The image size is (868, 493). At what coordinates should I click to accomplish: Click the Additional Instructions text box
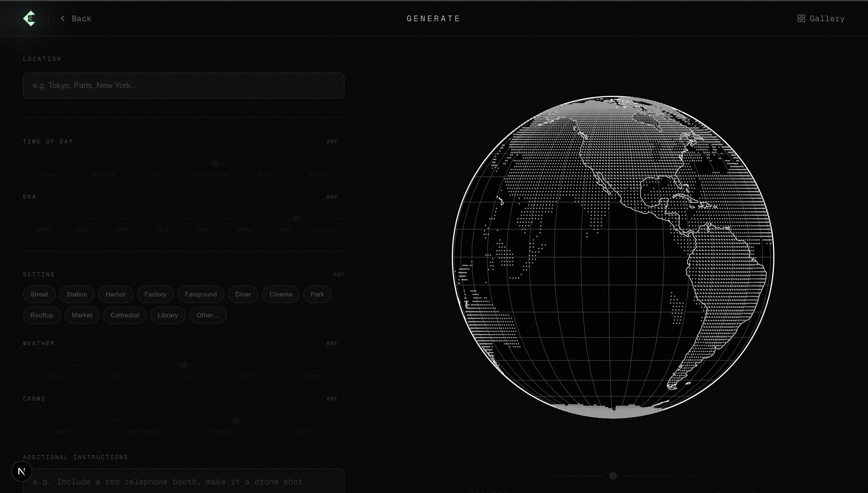183,482
